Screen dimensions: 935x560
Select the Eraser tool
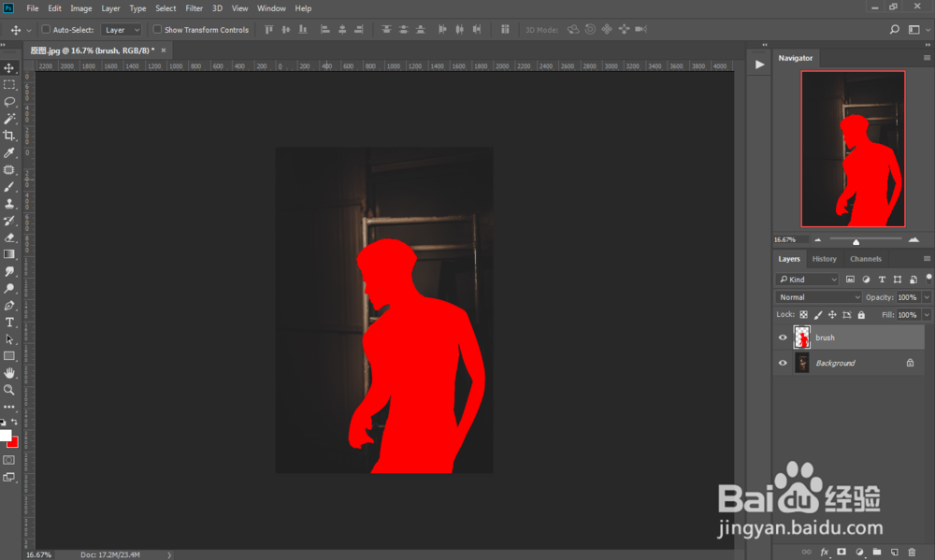pyautogui.click(x=9, y=237)
